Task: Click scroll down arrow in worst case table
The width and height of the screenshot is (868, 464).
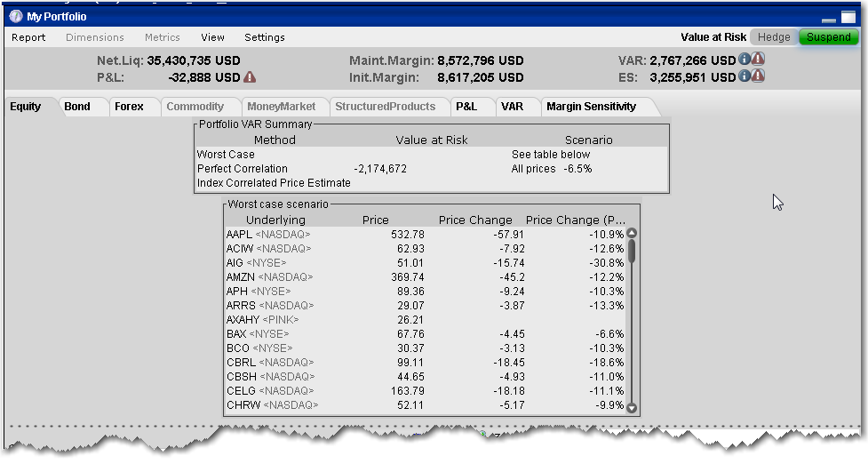Action: pyautogui.click(x=632, y=408)
